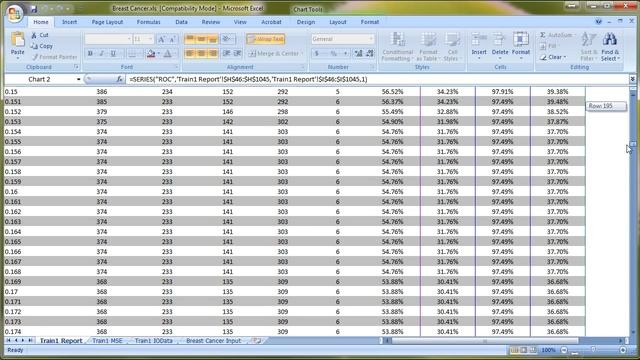Click Merge & Center

click(x=276, y=53)
